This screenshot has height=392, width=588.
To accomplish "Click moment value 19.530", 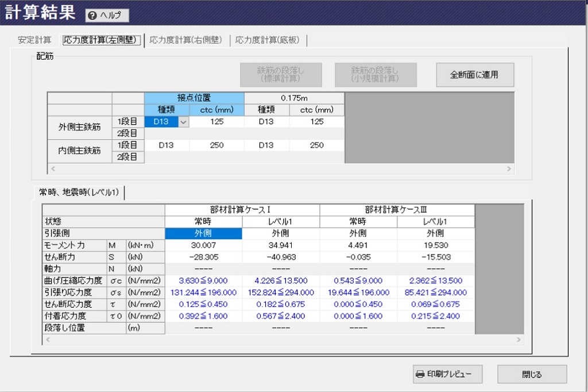I will (436, 245).
